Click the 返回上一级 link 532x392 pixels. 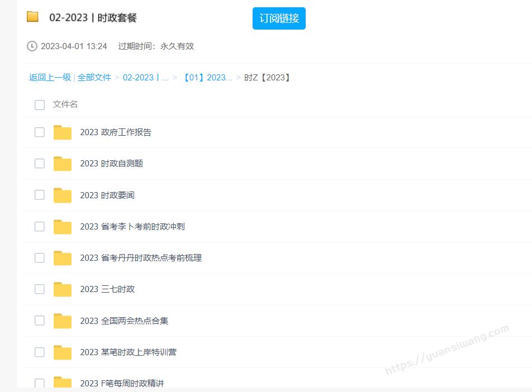50,77
